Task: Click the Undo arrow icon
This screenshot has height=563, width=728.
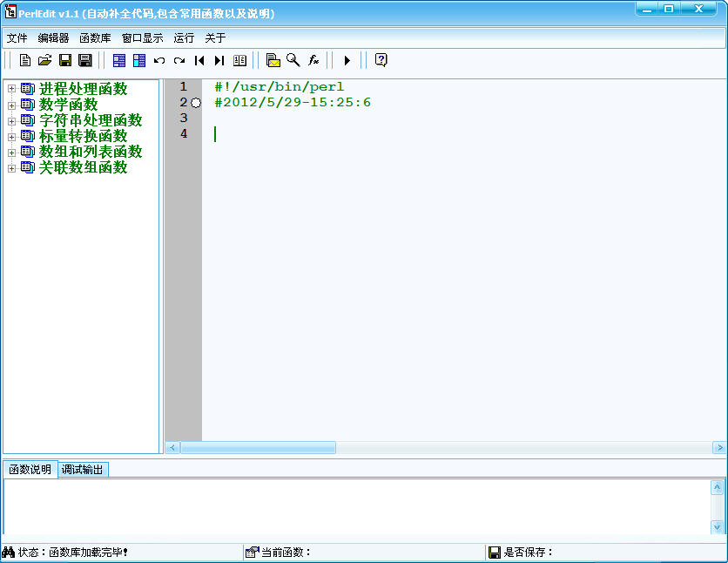Action: [159, 60]
